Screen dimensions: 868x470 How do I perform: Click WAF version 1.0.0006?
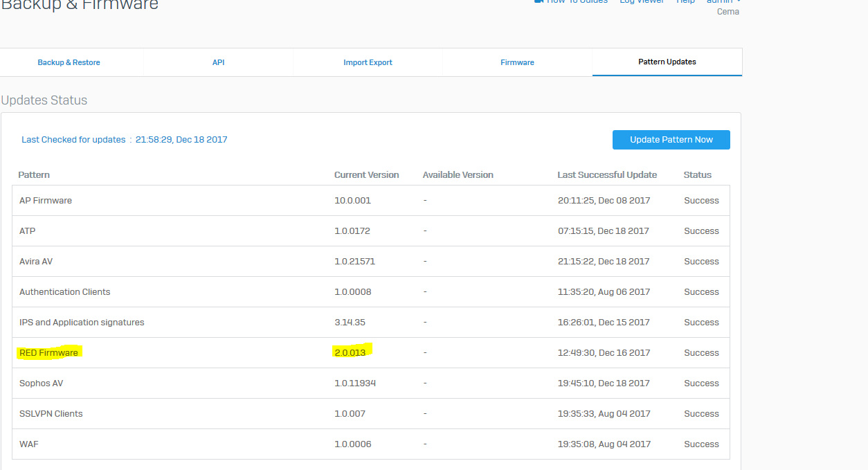[x=353, y=444]
